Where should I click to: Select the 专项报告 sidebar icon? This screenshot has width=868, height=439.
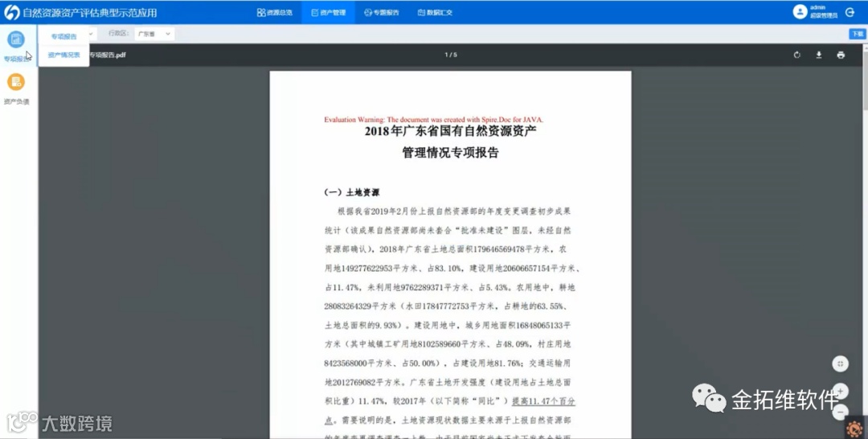pos(16,39)
